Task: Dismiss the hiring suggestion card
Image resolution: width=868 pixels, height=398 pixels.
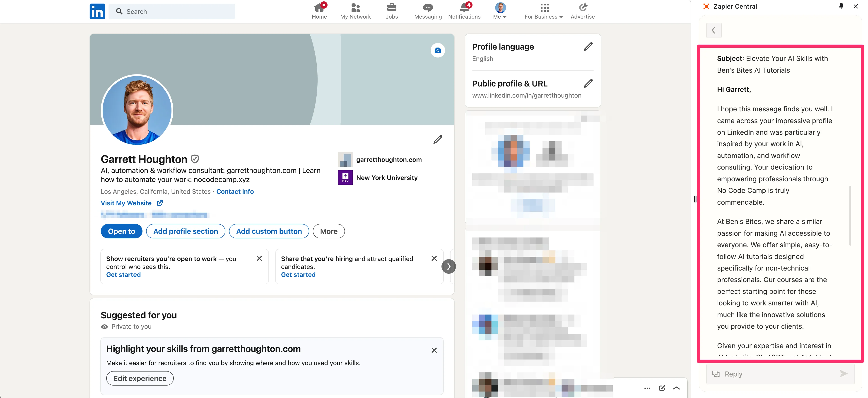Action: coord(434,258)
